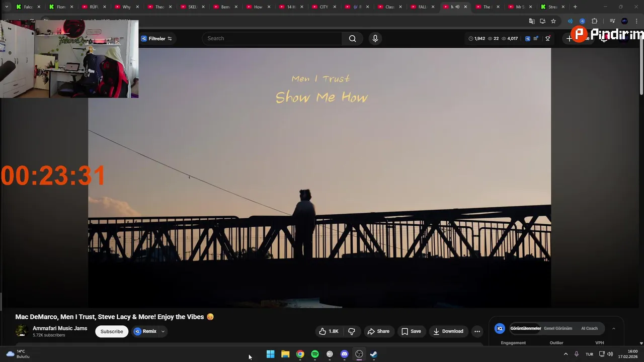Open Discord from the taskbar
644x362 pixels.
pyautogui.click(x=344, y=354)
